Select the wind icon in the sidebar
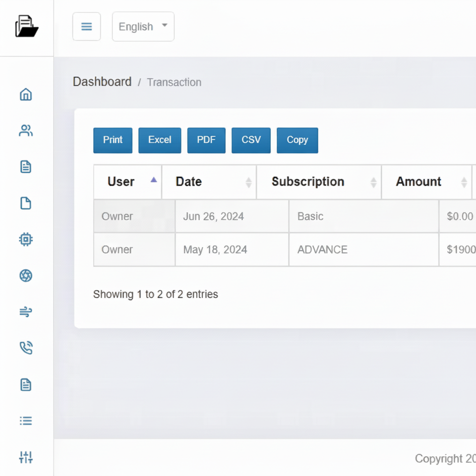This screenshot has height=476, width=476. click(26, 312)
